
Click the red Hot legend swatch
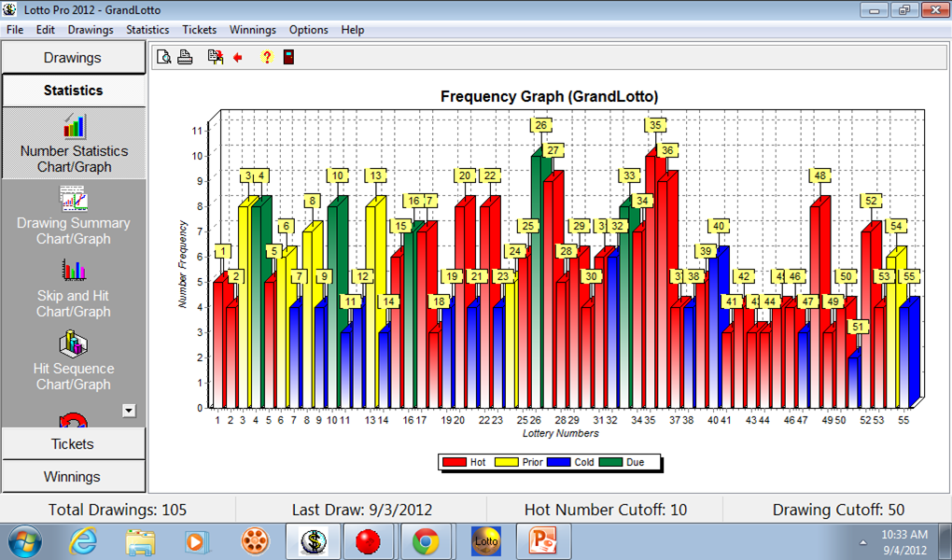point(455,462)
